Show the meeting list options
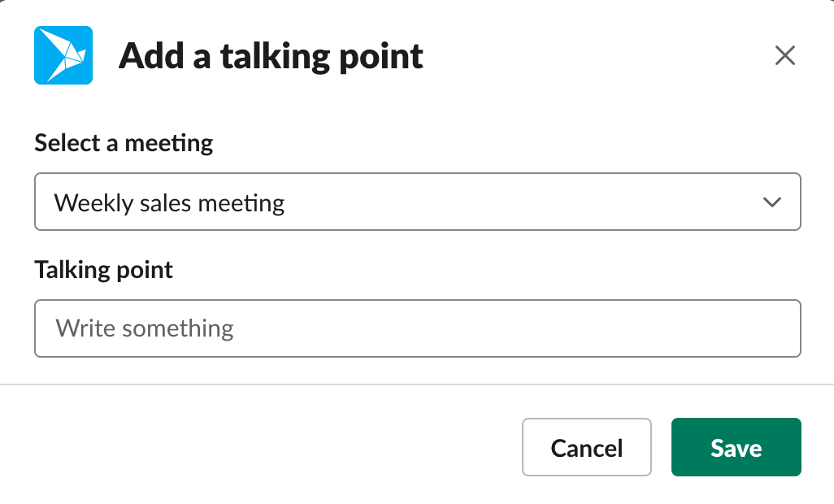This screenshot has height=504, width=834. pos(418,202)
